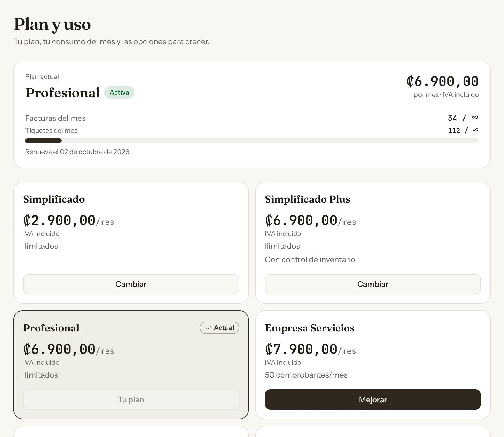Image resolution: width=504 pixels, height=437 pixels.
Task: Click the green Activa status badge
Action: pos(119,92)
